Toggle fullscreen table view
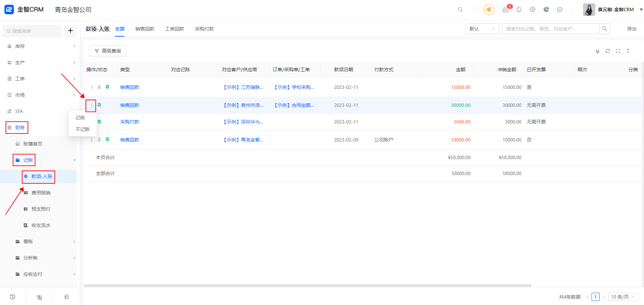 pyautogui.click(x=618, y=51)
